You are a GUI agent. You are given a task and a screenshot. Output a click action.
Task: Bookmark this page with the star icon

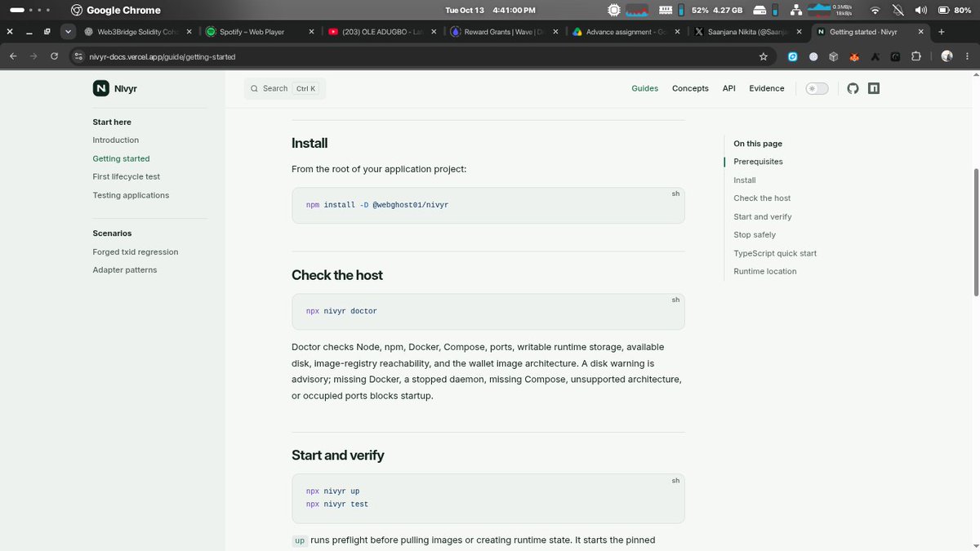tap(764, 56)
